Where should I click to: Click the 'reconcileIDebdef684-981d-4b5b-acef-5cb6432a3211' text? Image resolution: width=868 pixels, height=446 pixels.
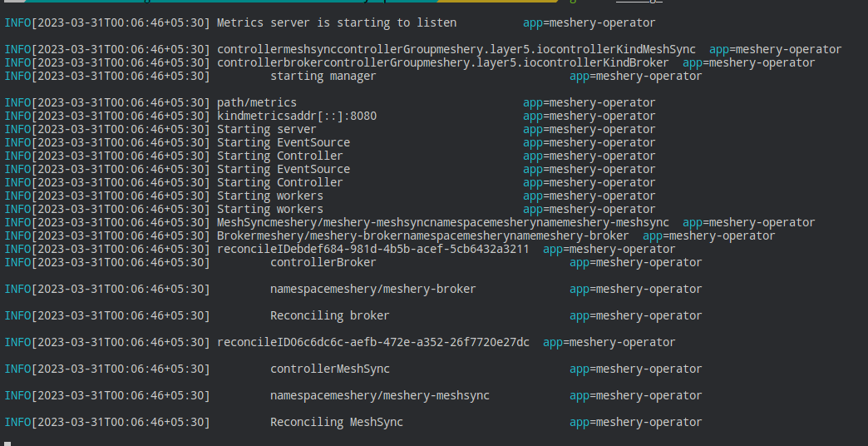pos(373,249)
